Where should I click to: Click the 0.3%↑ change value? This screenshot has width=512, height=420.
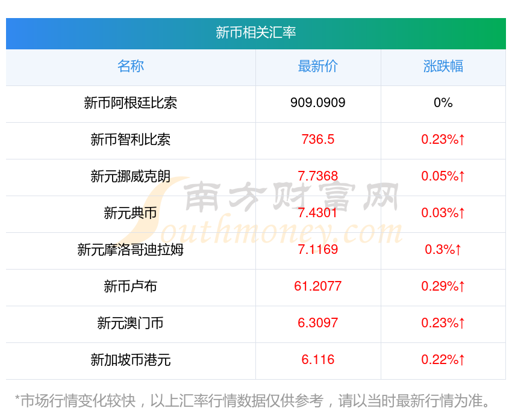tap(443, 250)
